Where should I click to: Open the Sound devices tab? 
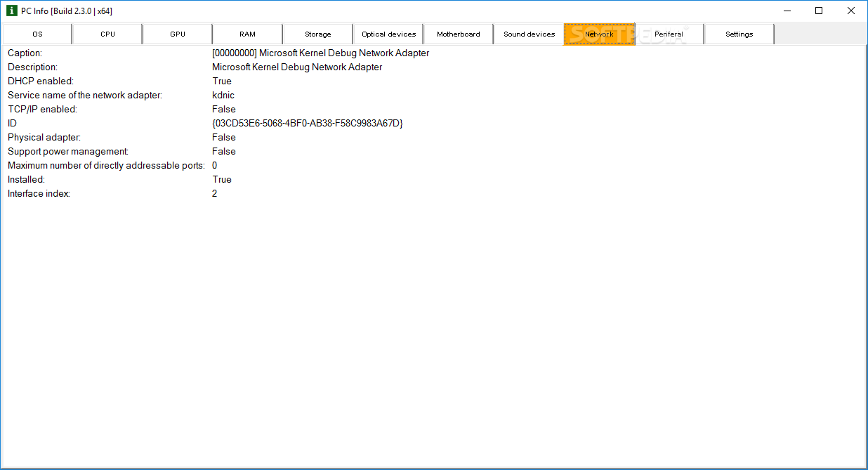(x=529, y=34)
